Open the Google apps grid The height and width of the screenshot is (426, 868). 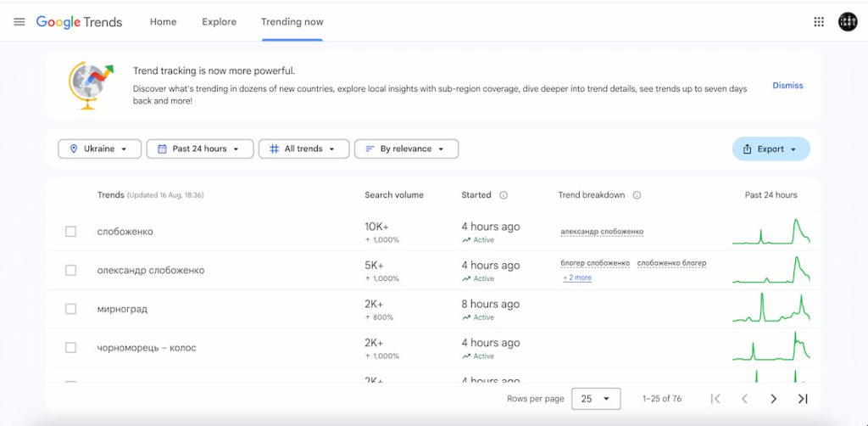[819, 22]
